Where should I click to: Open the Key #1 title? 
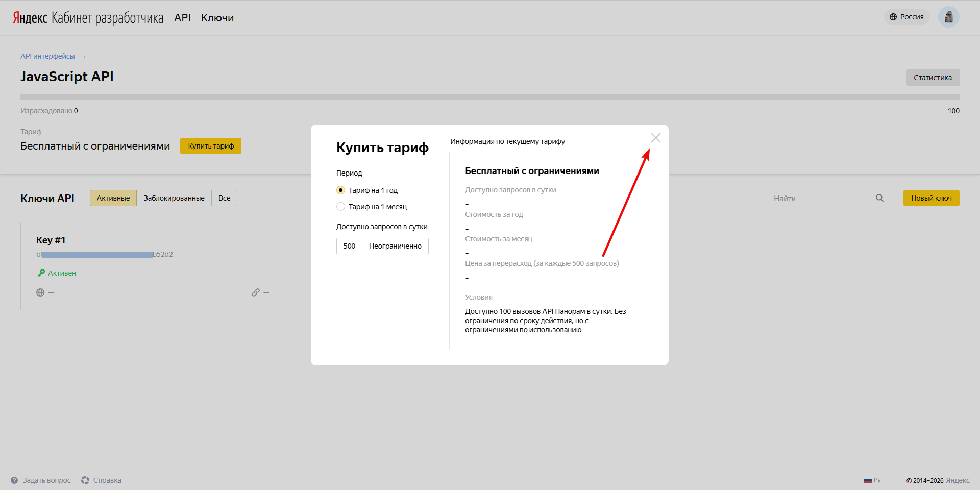[x=51, y=240]
